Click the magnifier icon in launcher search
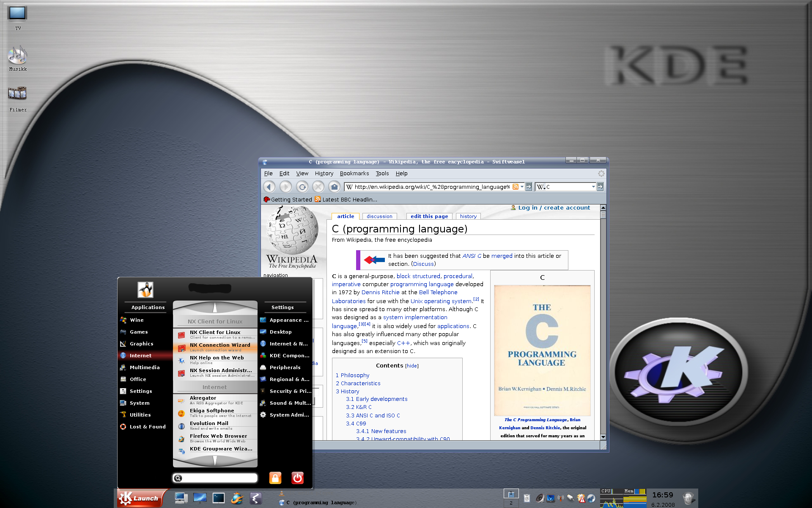812x508 pixels. click(178, 478)
